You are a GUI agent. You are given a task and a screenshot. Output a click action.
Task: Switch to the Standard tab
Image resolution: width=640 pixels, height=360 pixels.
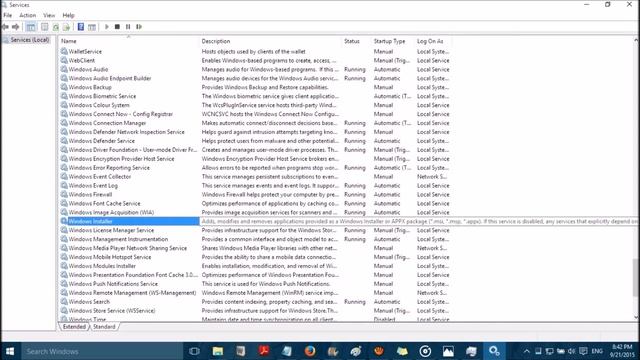point(104,327)
